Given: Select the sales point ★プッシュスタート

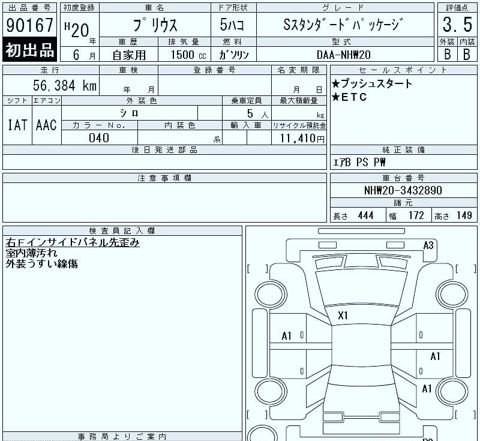Looking at the screenshot, I should [372, 84].
